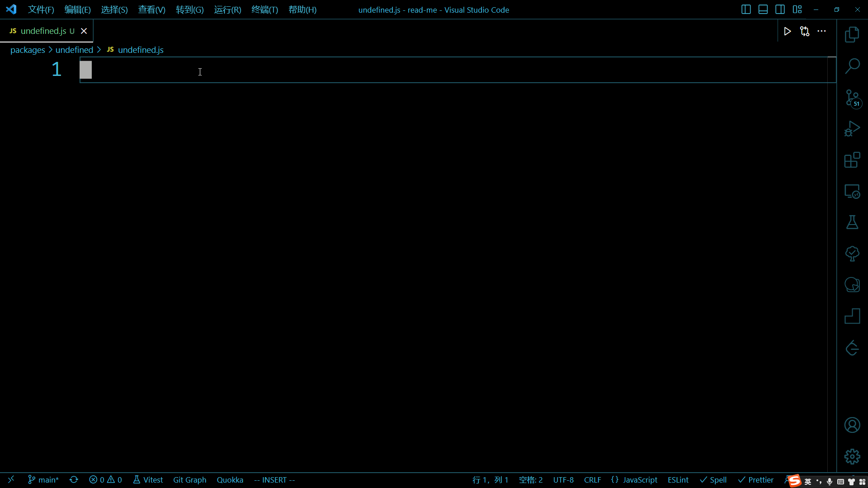
Task: Select the undefined.js editor tab
Action: coord(43,31)
